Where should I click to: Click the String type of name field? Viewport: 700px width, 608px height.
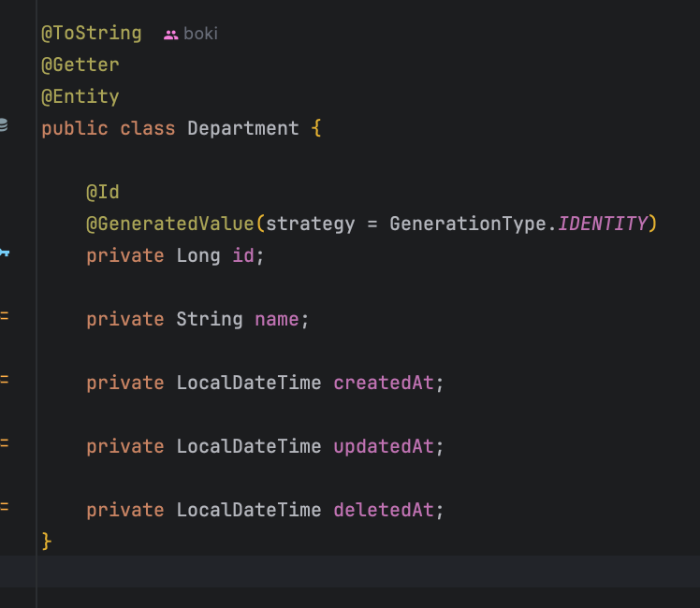coord(210,319)
